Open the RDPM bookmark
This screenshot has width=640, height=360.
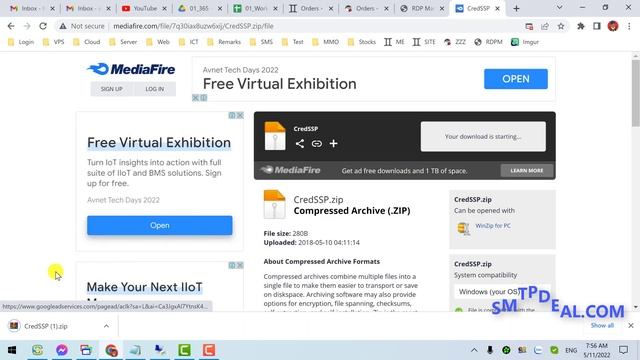pyautogui.click(x=488, y=42)
